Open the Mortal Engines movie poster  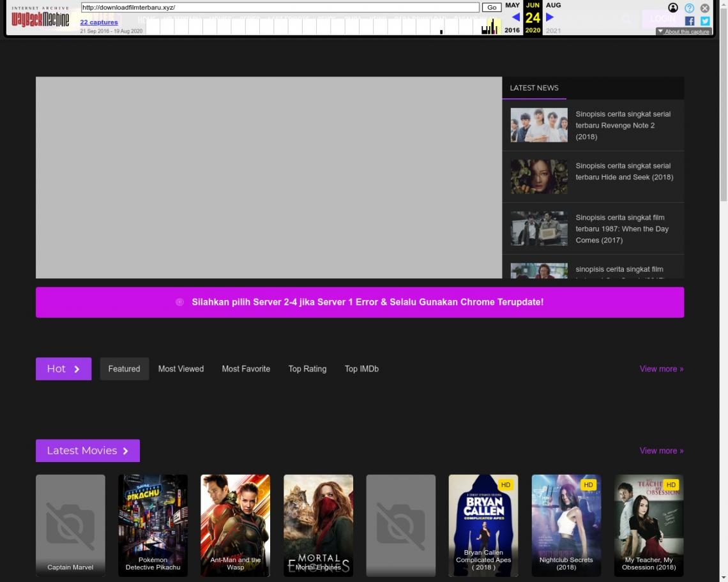(319, 525)
